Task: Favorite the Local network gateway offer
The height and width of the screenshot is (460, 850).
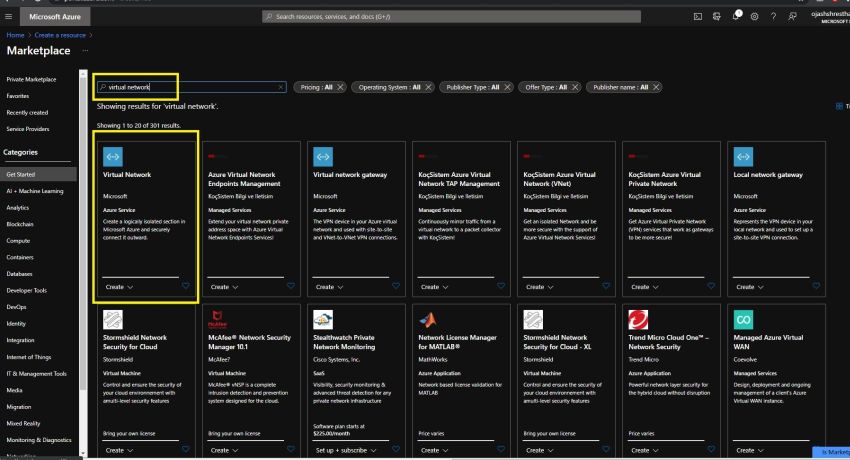Action: click(816, 286)
